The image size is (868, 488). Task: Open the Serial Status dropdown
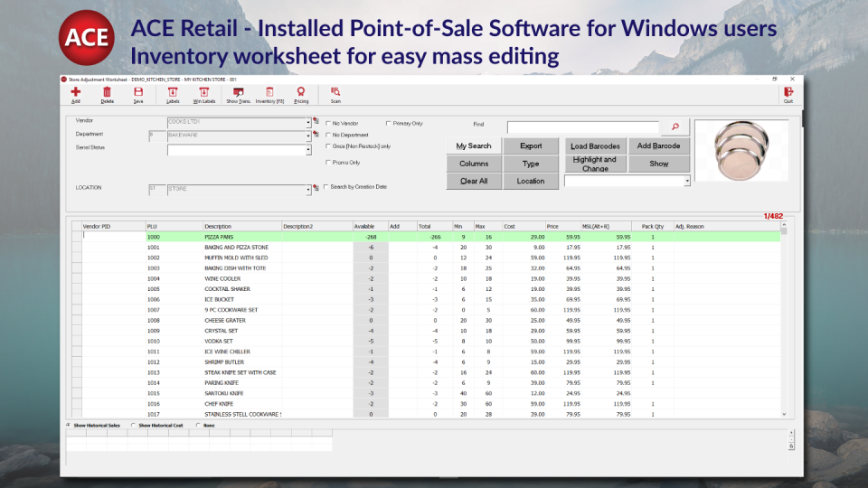(307, 149)
